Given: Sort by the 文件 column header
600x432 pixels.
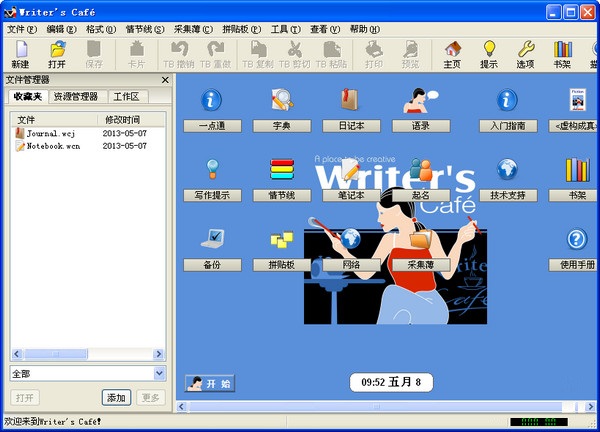Looking at the screenshot, I should (54, 120).
